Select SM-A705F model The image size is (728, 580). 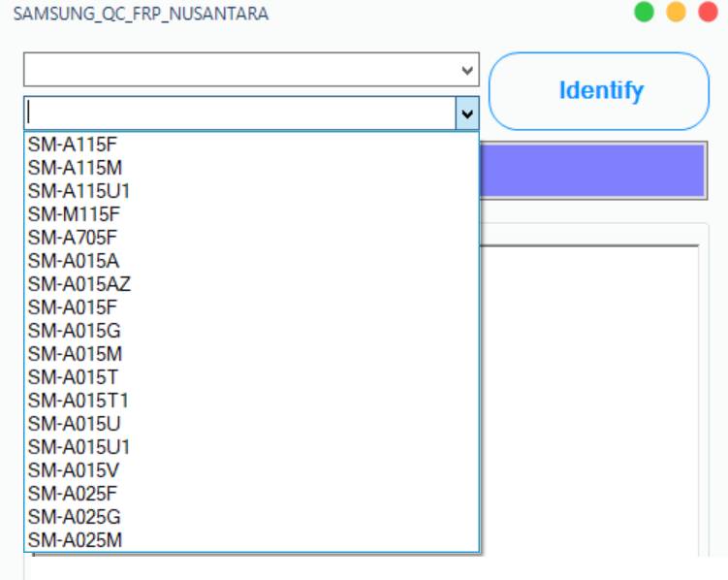tap(251, 238)
